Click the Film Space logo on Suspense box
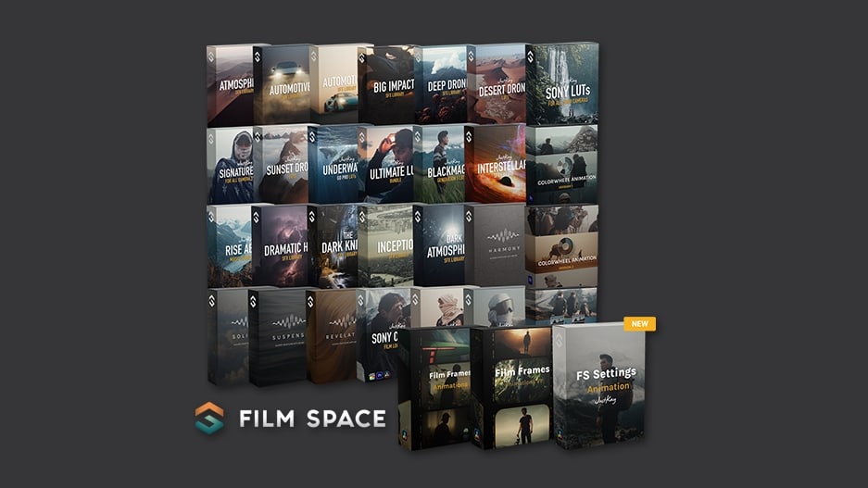 [x=253, y=302]
